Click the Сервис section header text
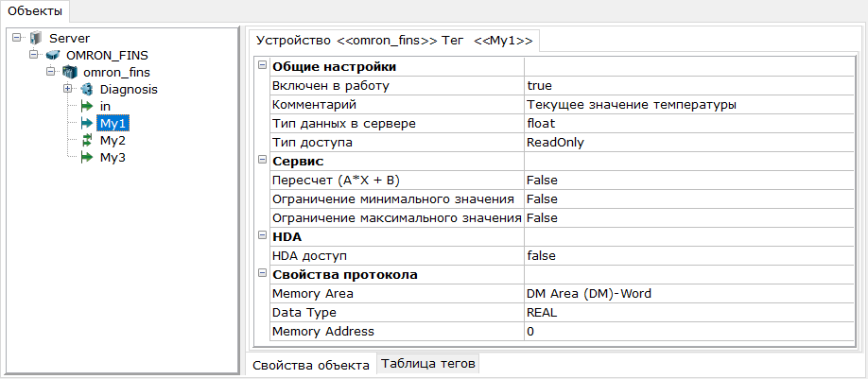The image size is (868, 379). pyautogui.click(x=298, y=161)
